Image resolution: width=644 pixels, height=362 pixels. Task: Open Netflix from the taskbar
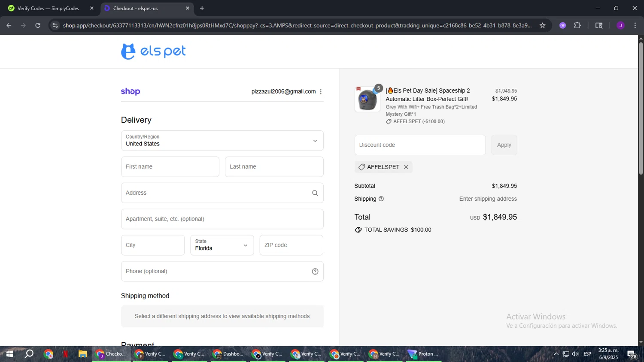coord(65,354)
